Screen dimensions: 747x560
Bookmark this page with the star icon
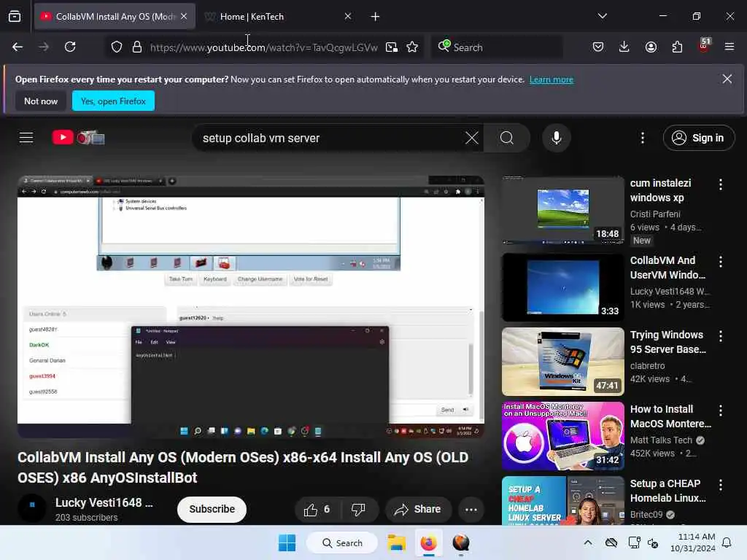[412, 47]
